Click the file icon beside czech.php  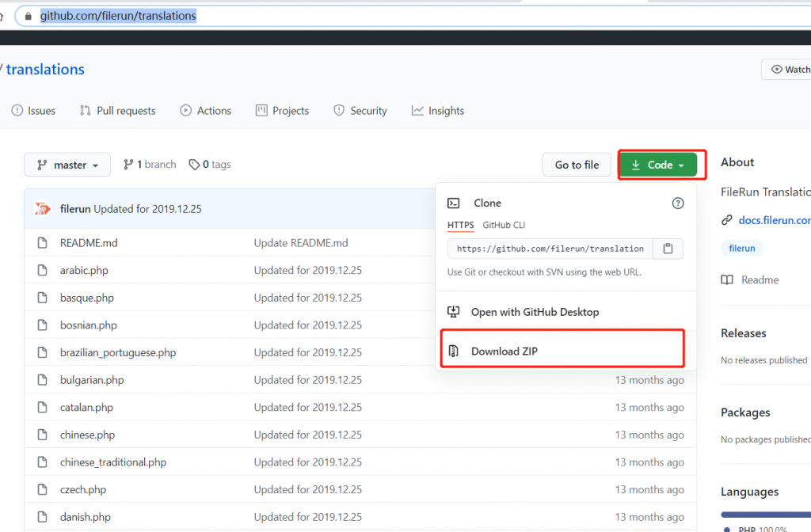[43, 489]
